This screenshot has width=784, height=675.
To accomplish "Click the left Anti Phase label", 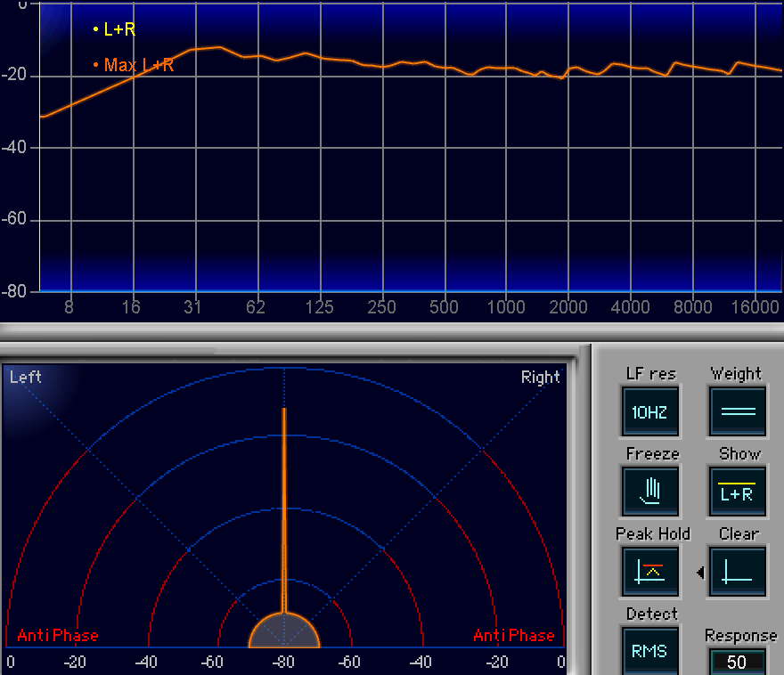I will pyautogui.click(x=58, y=636).
